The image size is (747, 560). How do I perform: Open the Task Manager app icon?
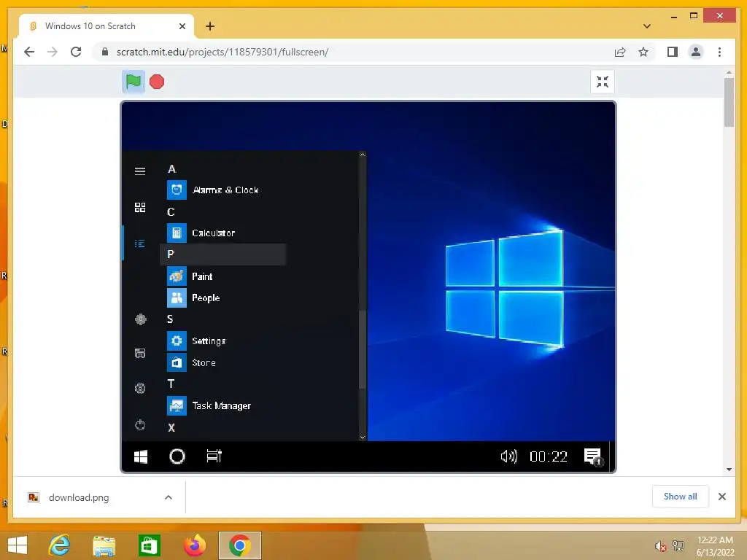click(177, 405)
